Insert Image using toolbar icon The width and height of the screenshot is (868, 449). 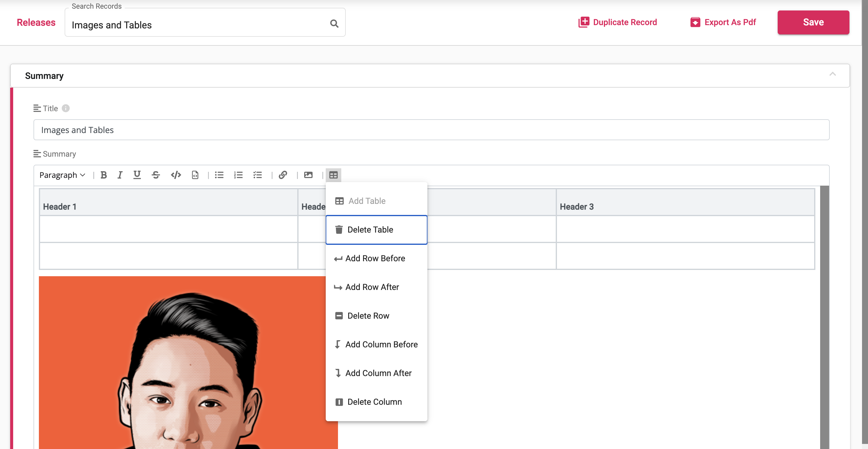coord(308,175)
